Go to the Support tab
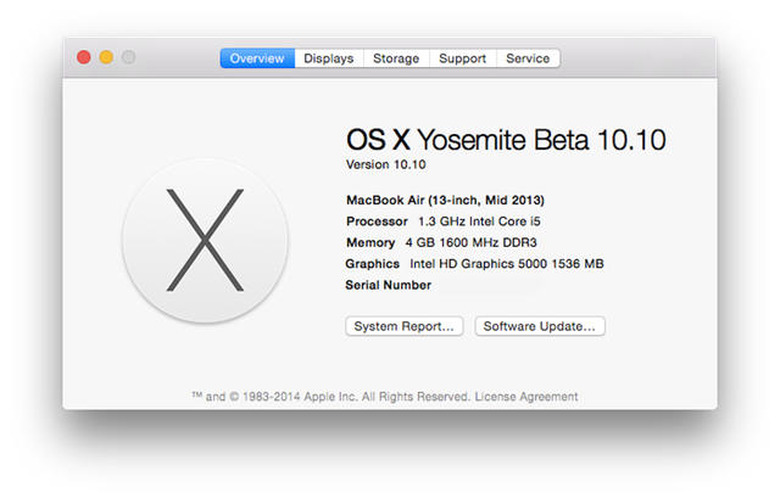 click(463, 58)
